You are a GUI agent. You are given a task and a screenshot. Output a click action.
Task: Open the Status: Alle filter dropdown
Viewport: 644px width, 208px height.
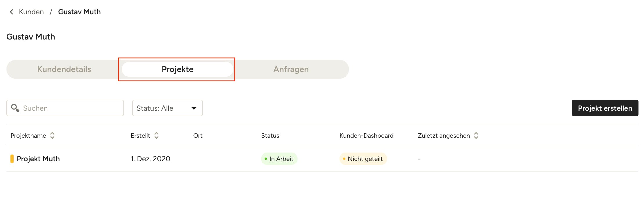[167, 108]
